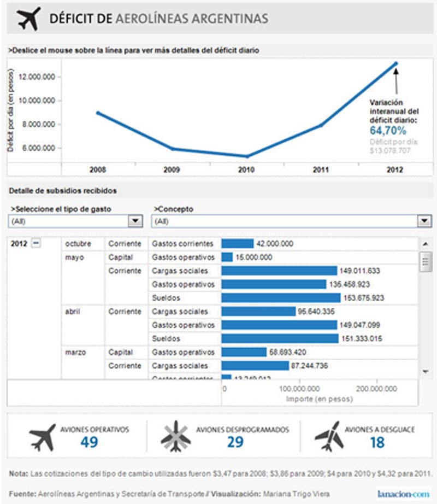Click the abril Cargas sociales 95.640.336 bar

(258, 311)
